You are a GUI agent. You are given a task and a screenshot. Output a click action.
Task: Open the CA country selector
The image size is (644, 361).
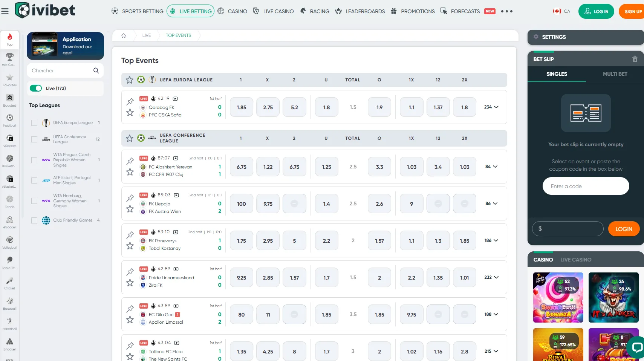(x=561, y=11)
